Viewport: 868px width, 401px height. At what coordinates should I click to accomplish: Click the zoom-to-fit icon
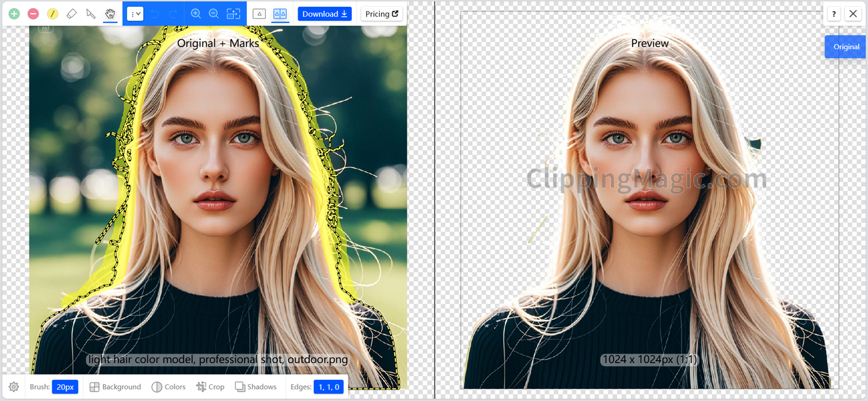pyautogui.click(x=233, y=14)
